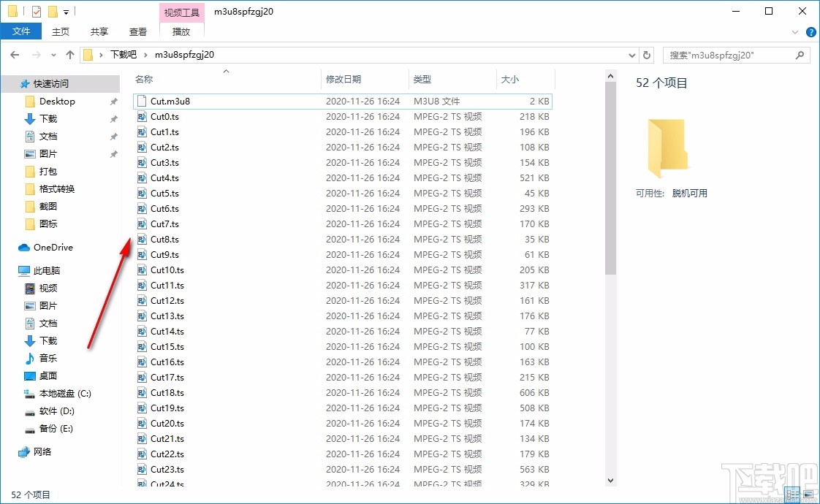Viewport: 820px width, 504px height.
Task: Select 此电脑 in the navigation pane
Action: pos(47,270)
